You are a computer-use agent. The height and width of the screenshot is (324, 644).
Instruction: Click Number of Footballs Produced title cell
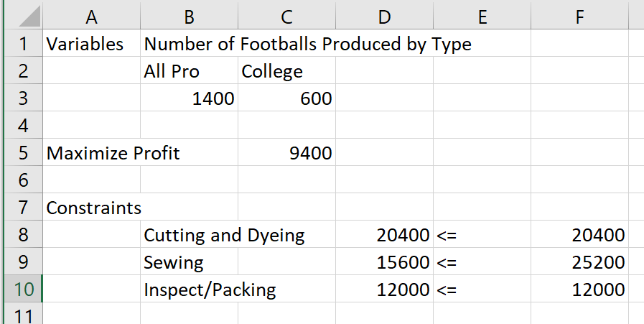click(x=189, y=44)
